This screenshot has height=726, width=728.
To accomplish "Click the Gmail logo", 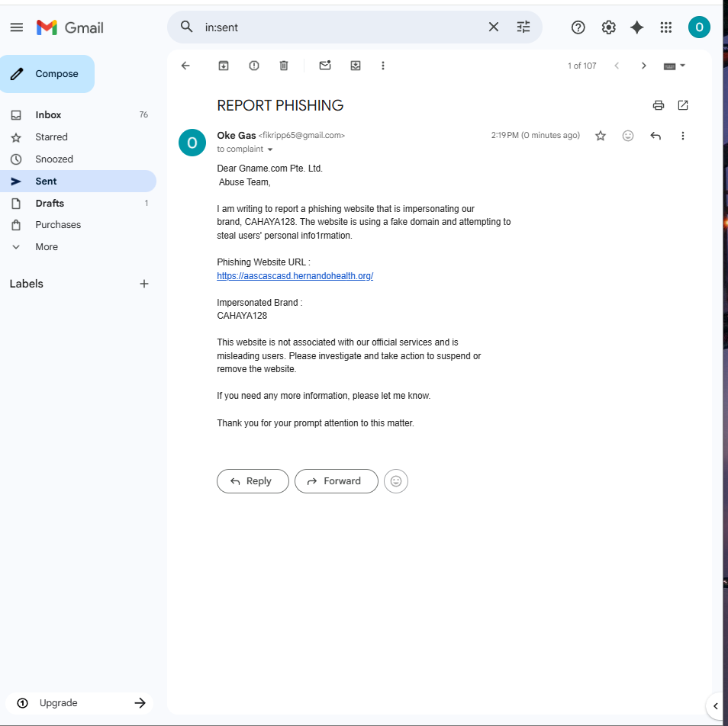I will 70,27.
